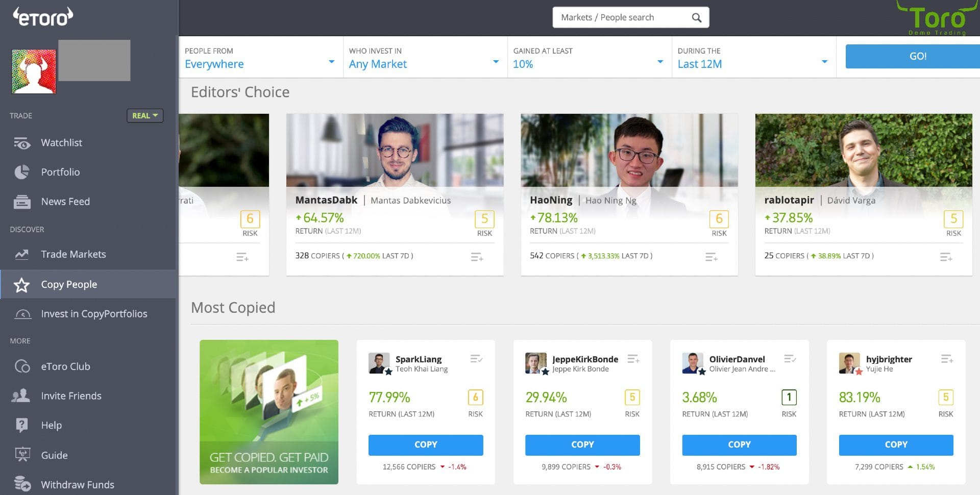The image size is (980, 495).
Task: Add hyjbrighter to watchlist
Action: click(x=946, y=359)
